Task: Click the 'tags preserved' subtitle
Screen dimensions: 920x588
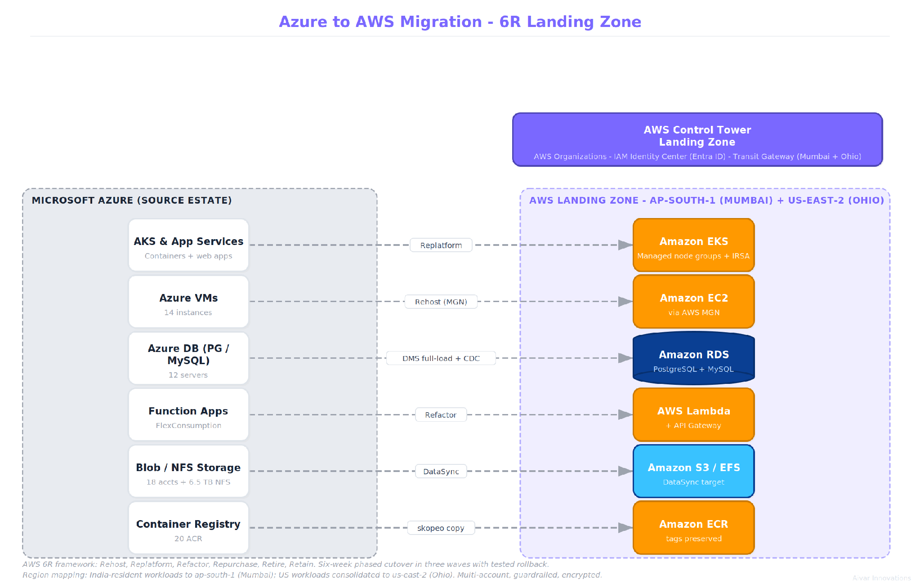Action: pyautogui.click(x=694, y=539)
